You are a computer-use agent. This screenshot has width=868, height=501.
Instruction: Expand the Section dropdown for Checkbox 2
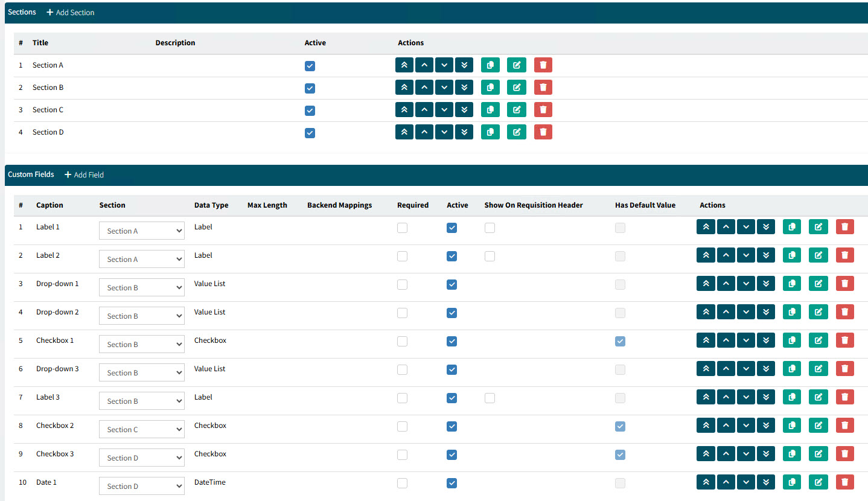[141, 430]
